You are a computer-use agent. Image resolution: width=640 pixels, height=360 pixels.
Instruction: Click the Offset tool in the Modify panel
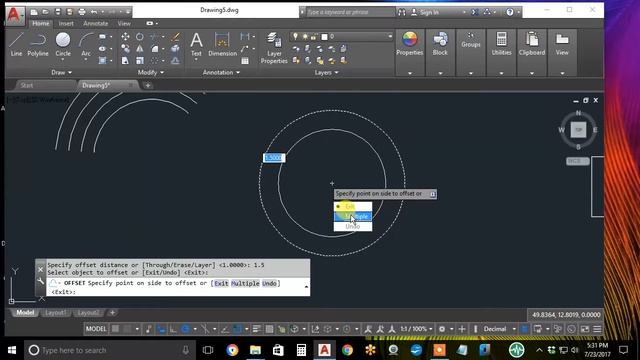176,60
